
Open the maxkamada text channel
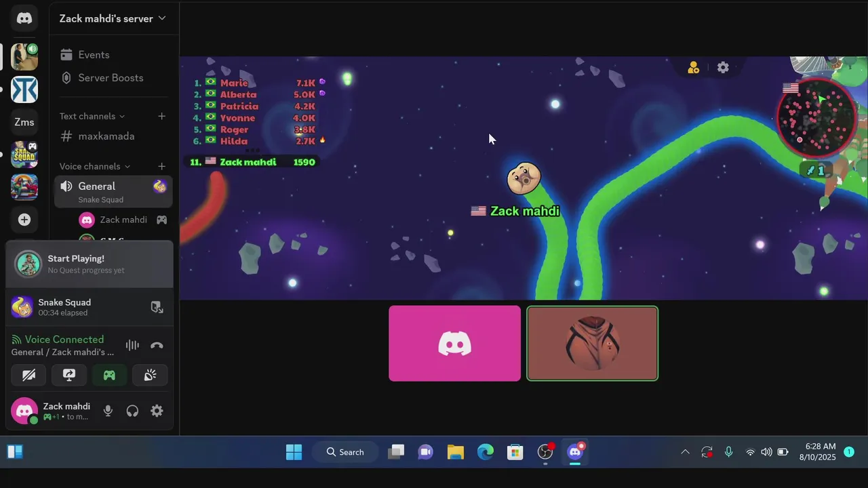coord(113,136)
